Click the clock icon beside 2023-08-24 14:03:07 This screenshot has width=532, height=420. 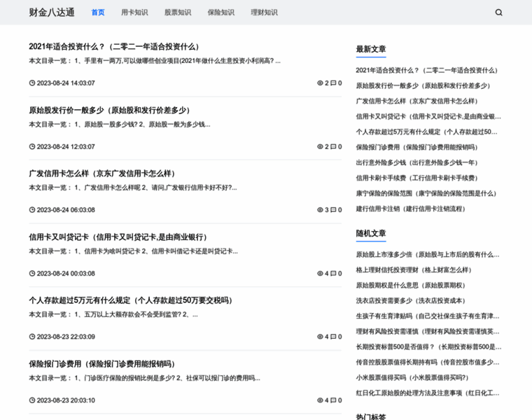coord(32,83)
